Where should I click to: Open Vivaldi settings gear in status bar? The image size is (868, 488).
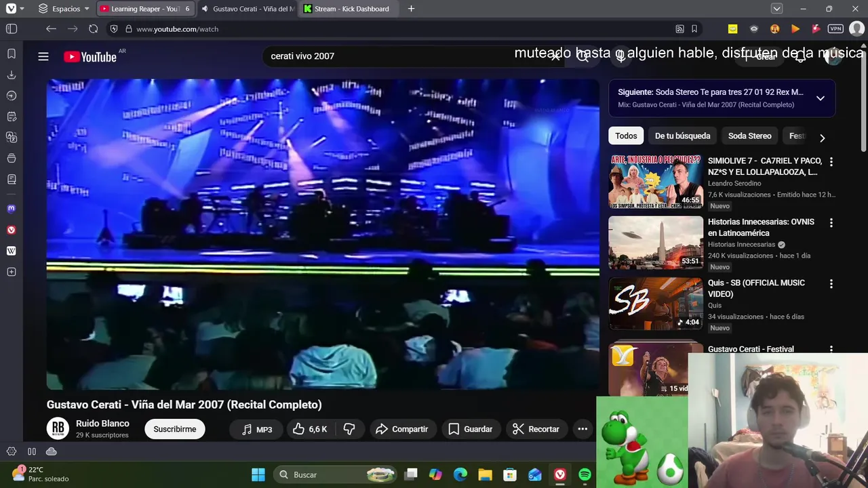12,451
